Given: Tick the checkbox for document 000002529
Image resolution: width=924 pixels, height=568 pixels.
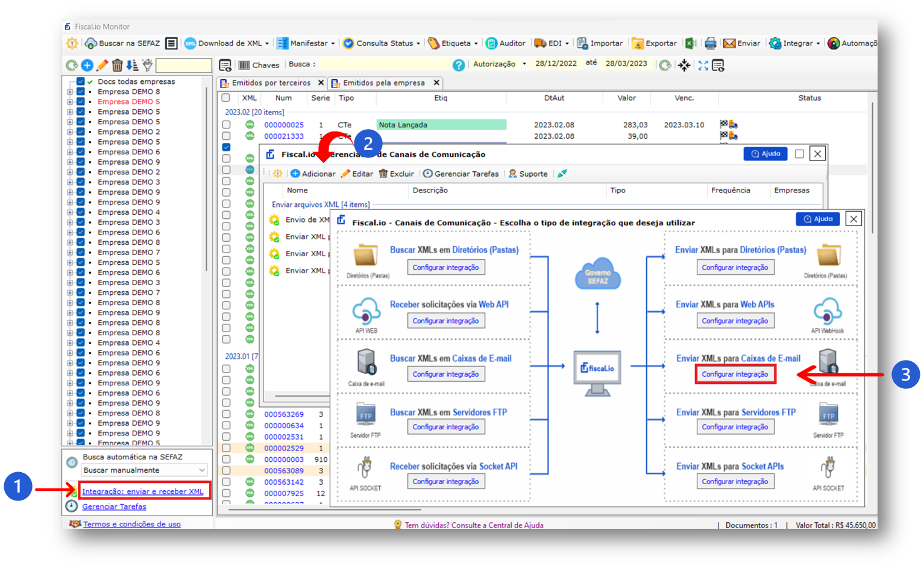Looking at the screenshot, I should point(226,448).
